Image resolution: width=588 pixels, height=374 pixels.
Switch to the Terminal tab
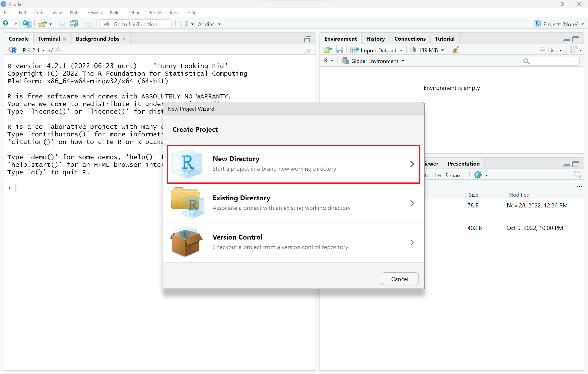(x=49, y=39)
